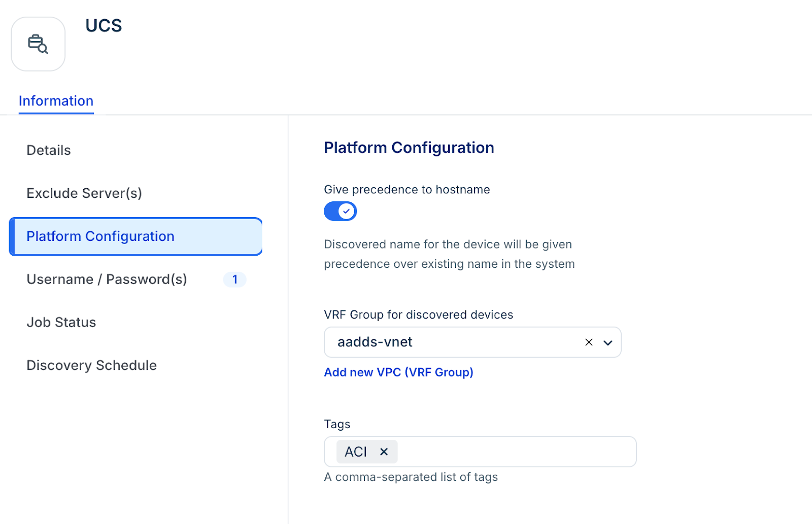Go to Exclude Server(s) section
Image resolution: width=812 pixels, height=524 pixels.
pos(84,193)
